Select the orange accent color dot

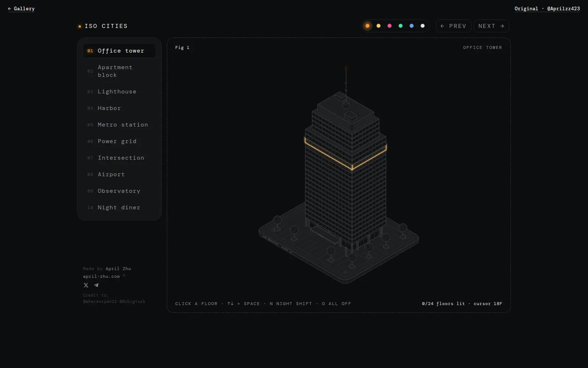367,26
